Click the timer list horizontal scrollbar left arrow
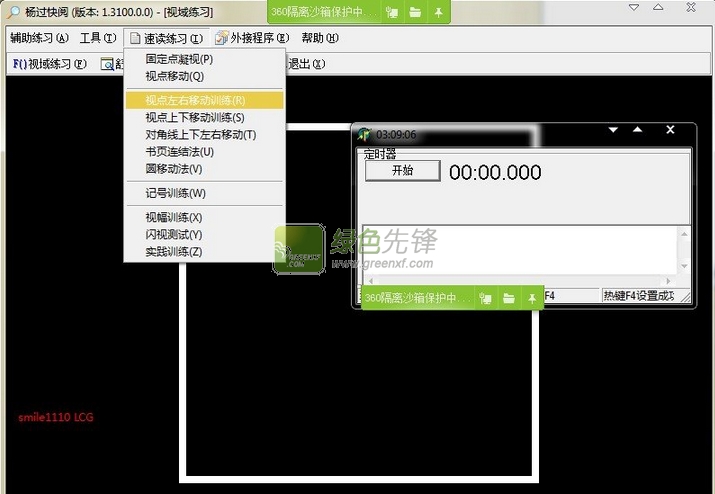The width and height of the screenshot is (715, 494). point(371,281)
